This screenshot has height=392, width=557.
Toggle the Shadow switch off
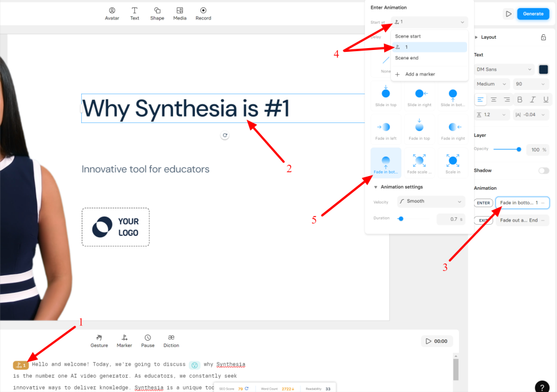pyautogui.click(x=544, y=170)
